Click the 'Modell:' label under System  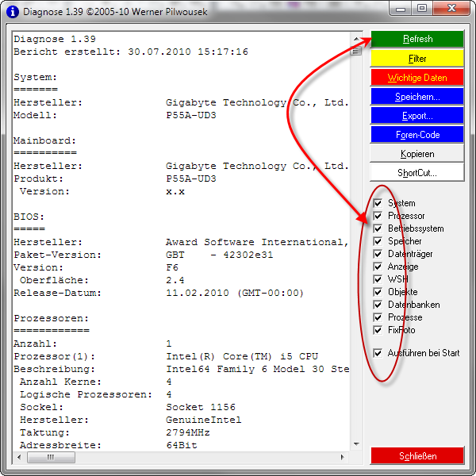[35, 115]
